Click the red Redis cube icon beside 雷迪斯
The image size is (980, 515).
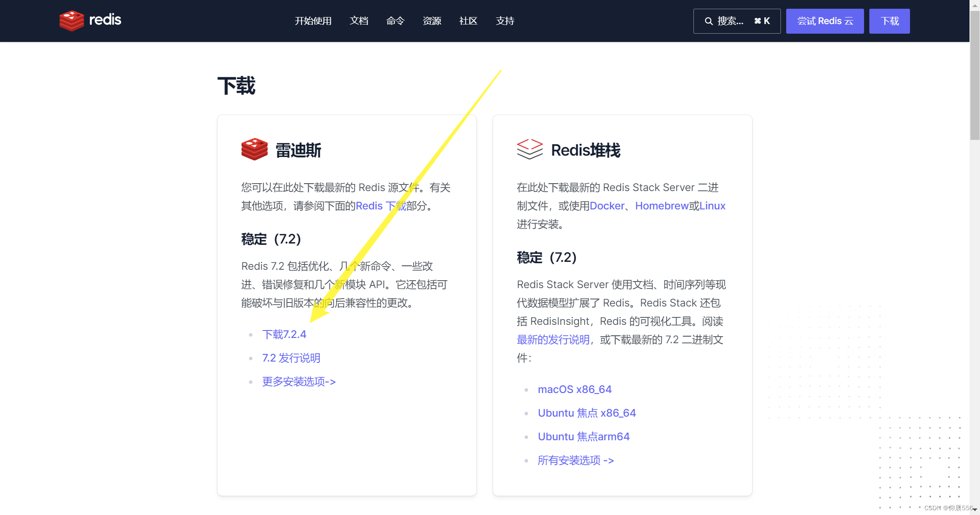(254, 150)
